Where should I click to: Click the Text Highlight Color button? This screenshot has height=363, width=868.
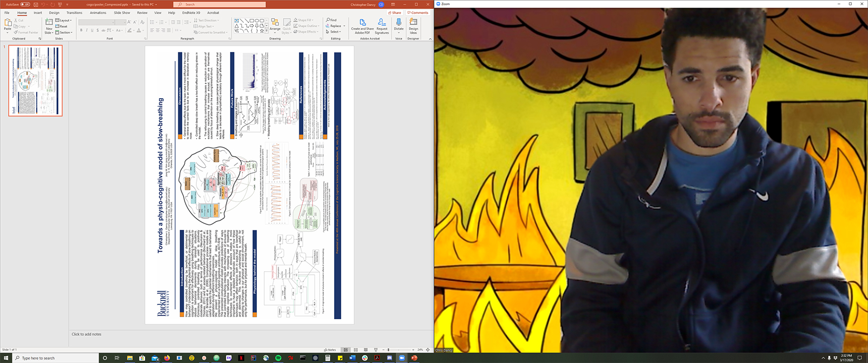pyautogui.click(x=130, y=30)
